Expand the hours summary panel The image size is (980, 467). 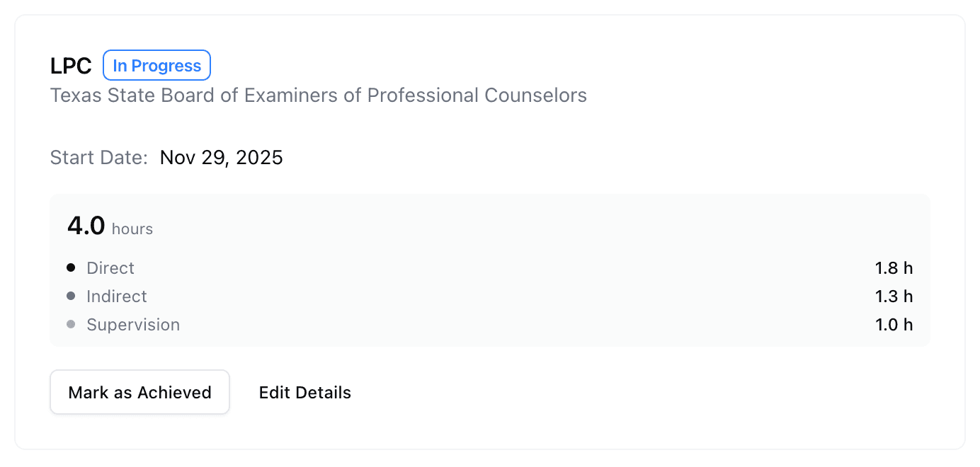[x=490, y=270]
